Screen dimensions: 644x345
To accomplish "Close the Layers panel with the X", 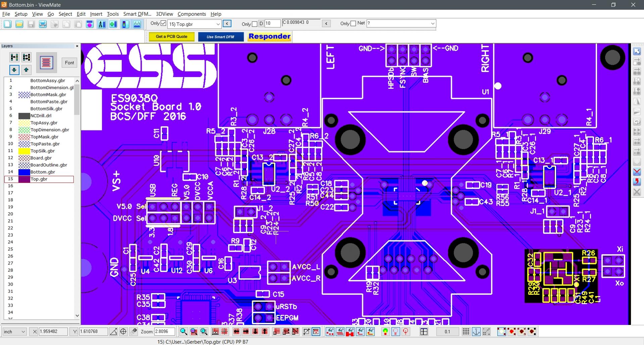I will (77, 46).
